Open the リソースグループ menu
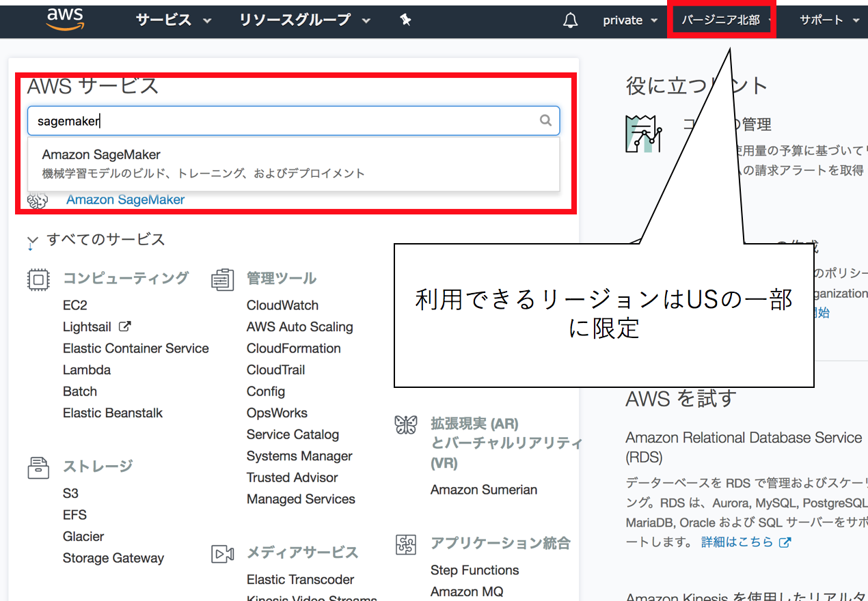868x601 pixels. (304, 20)
